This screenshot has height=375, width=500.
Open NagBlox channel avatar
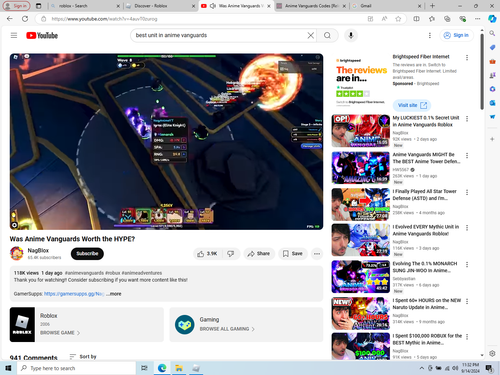pos(17,253)
